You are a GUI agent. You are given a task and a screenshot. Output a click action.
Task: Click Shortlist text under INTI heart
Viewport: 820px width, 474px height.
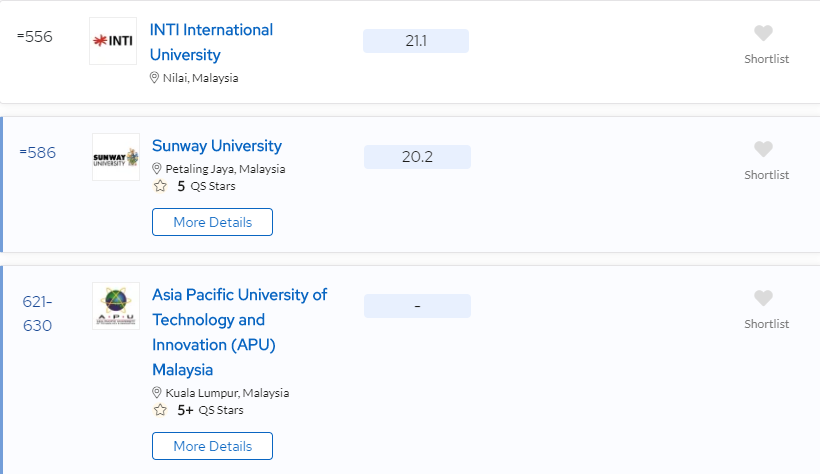tap(767, 59)
